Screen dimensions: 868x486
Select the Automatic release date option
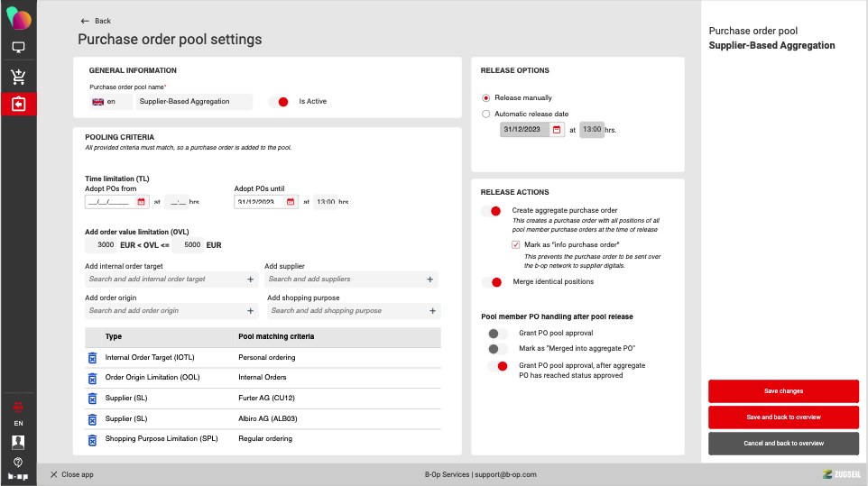pos(486,115)
